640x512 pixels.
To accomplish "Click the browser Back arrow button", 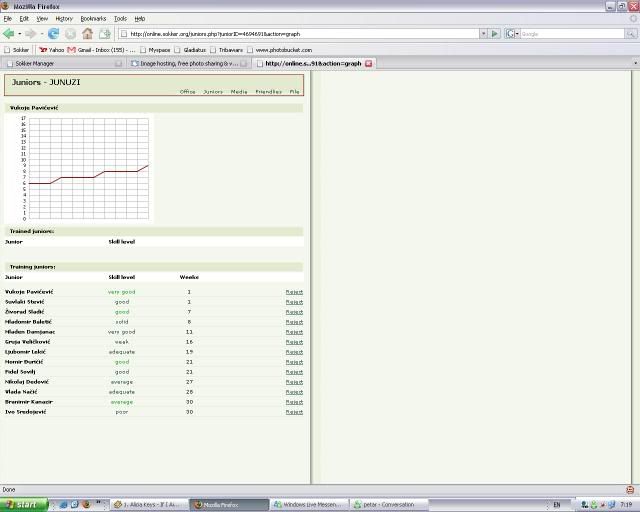I will coord(9,33).
